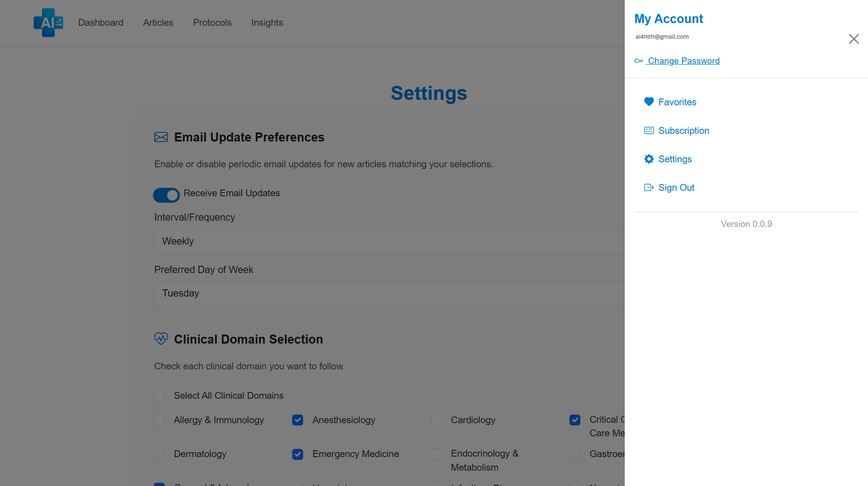868x486 pixels.
Task: Open the Change Password link
Action: [x=684, y=61]
